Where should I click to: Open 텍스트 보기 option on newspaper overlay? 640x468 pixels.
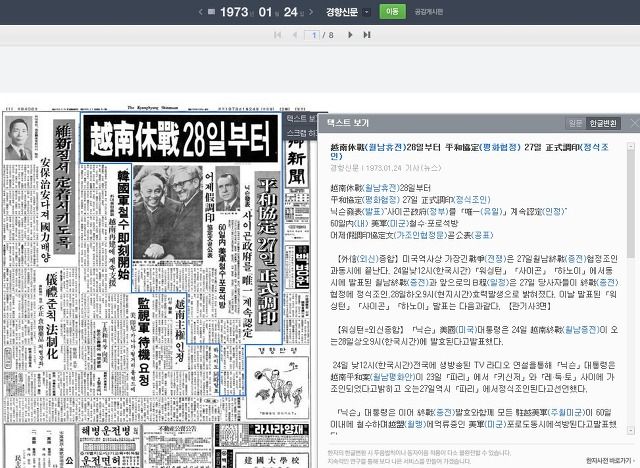click(x=301, y=118)
